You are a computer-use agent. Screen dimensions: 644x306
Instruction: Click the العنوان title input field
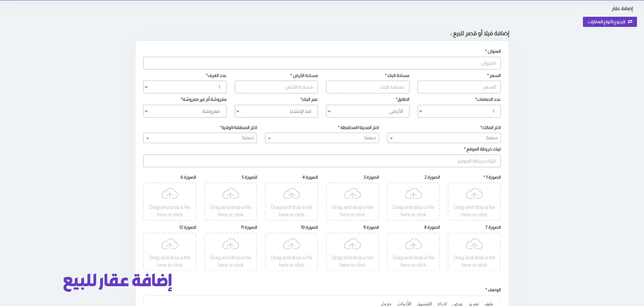pyautogui.click(x=322, y=63)
